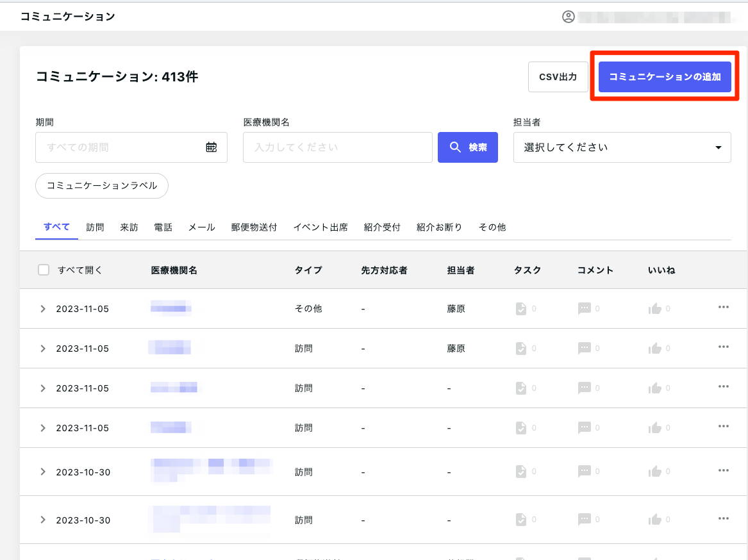The width and height of the screenshot is (748, 560).
Task: Expand the fourth 2023-11-05 row
Action: coord(43,428)
